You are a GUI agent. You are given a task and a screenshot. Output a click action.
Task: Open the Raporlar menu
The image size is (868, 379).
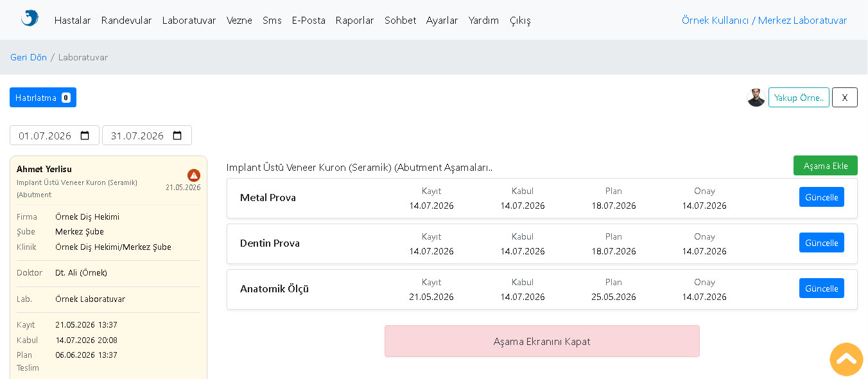355,21
